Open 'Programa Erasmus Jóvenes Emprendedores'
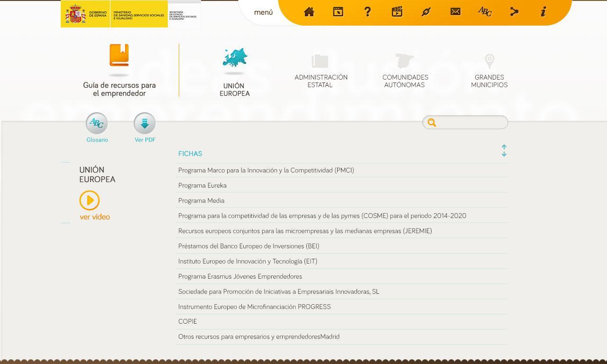 (240, 276)
